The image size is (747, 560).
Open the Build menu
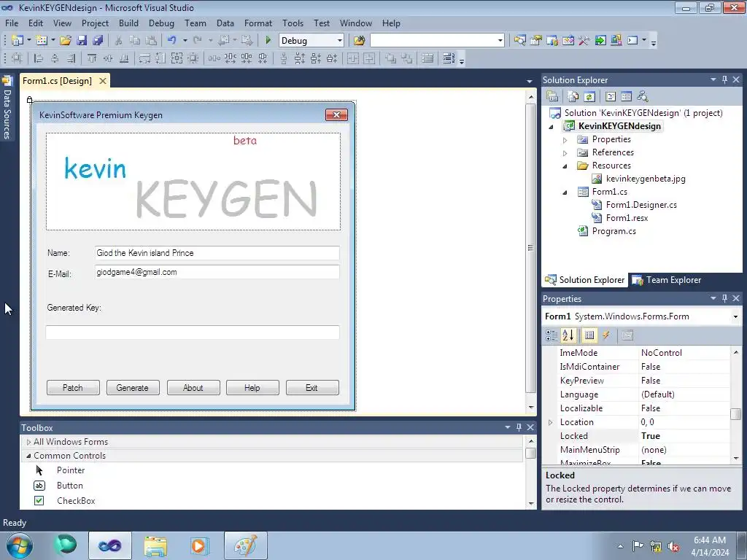tap(128, 23)
